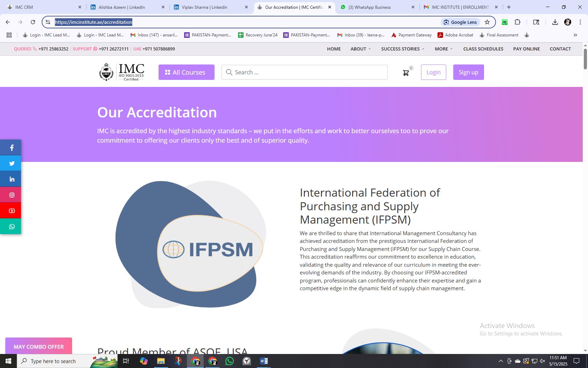Open CLASS SCHEDULES page
588x368 pixels.
coord(483,49)
